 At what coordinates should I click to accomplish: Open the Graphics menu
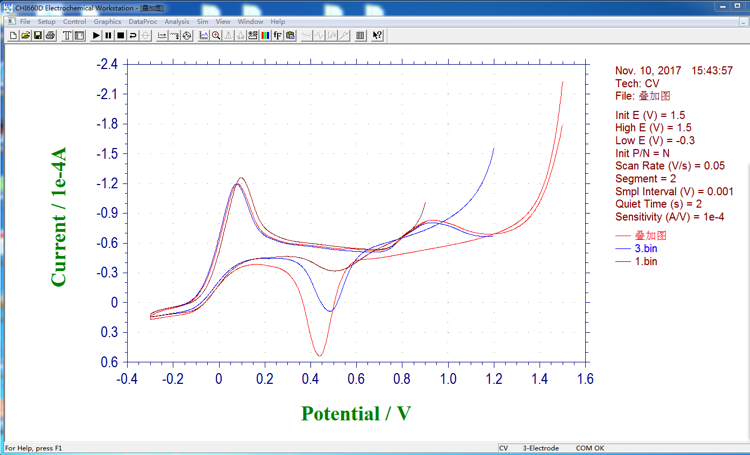click(107, 22)
